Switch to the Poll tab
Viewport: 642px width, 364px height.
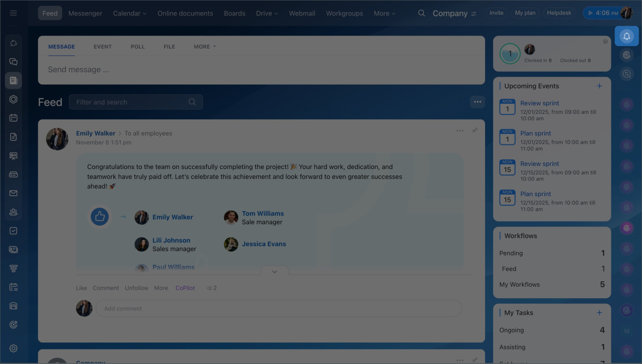point(137,47)
